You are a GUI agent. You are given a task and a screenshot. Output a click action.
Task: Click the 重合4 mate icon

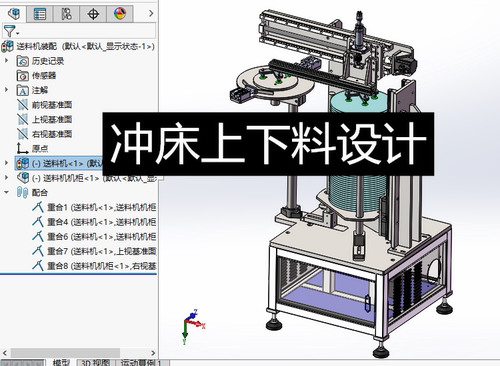pyautogui.click(x=38, y=222)
